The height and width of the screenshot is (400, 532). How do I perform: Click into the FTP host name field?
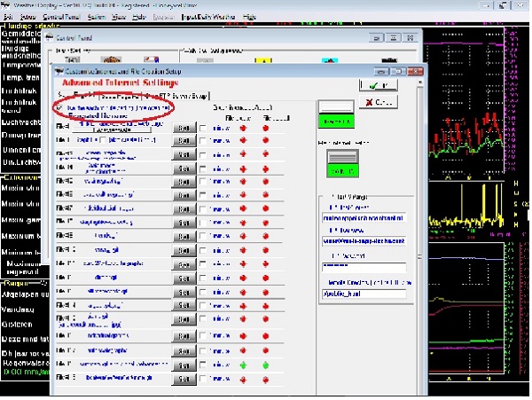click(364, 218)
